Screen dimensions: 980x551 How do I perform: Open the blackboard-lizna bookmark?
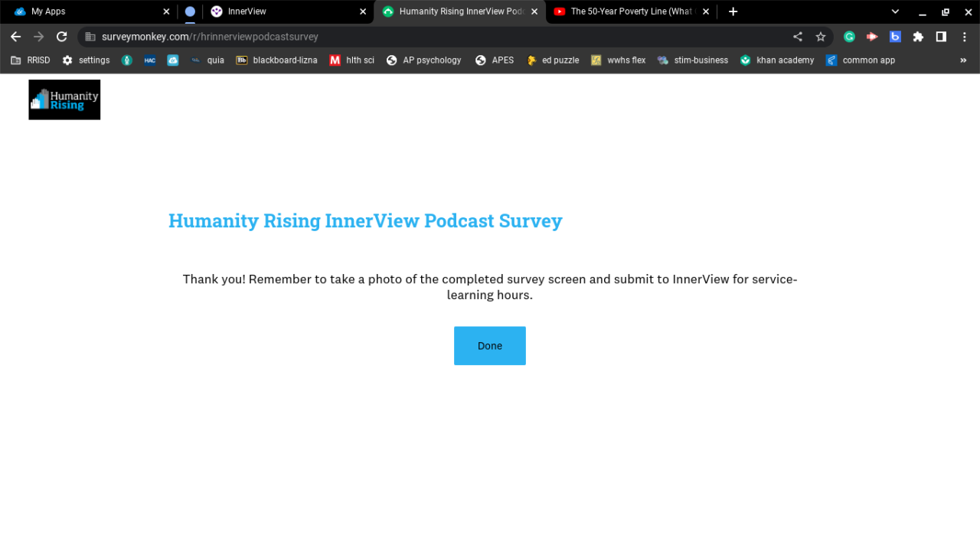276,60
